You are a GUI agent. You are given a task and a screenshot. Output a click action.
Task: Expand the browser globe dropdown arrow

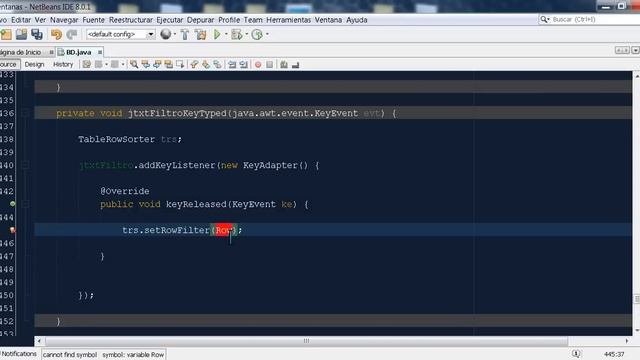(175, 34)
